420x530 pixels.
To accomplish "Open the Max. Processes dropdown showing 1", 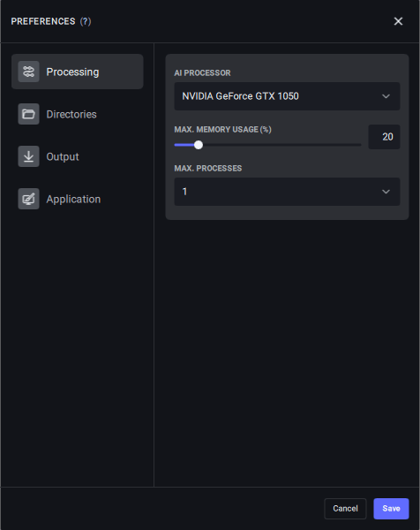I will 287,192.
